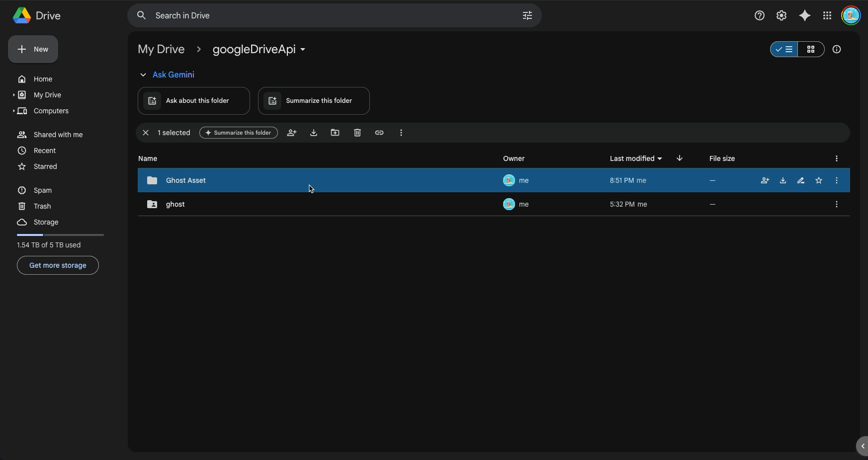Switch to list layout view

click(x=784, y=49)
